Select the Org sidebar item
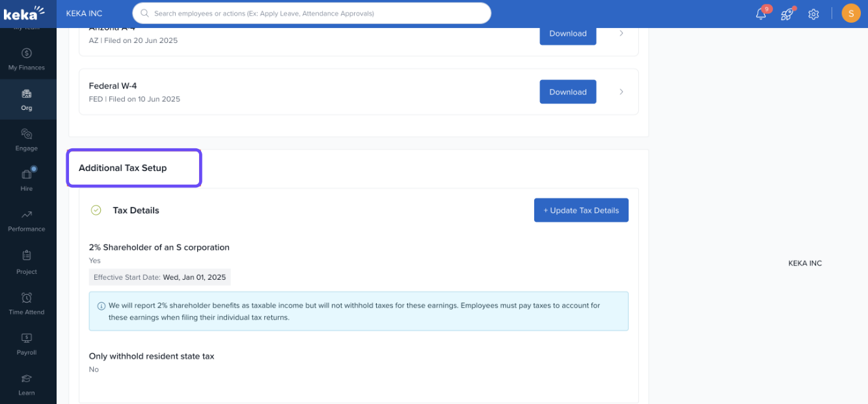The width and height of the screenshot is (868, 404). [27, 100]
